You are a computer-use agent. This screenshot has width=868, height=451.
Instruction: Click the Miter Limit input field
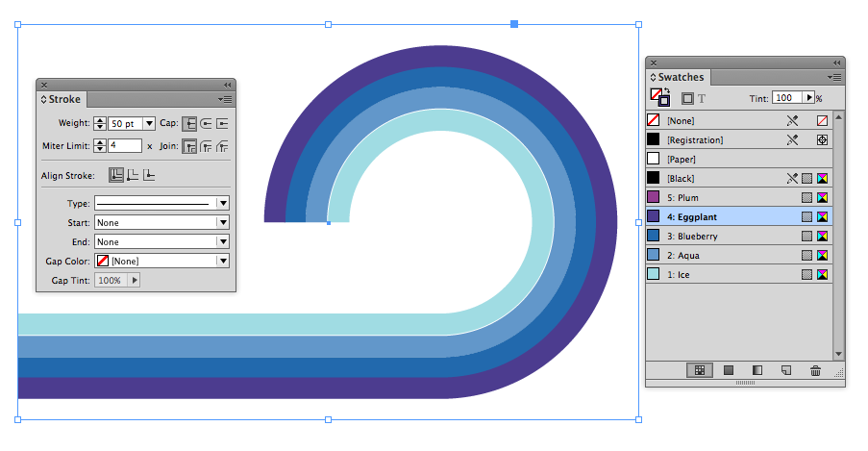125,146
